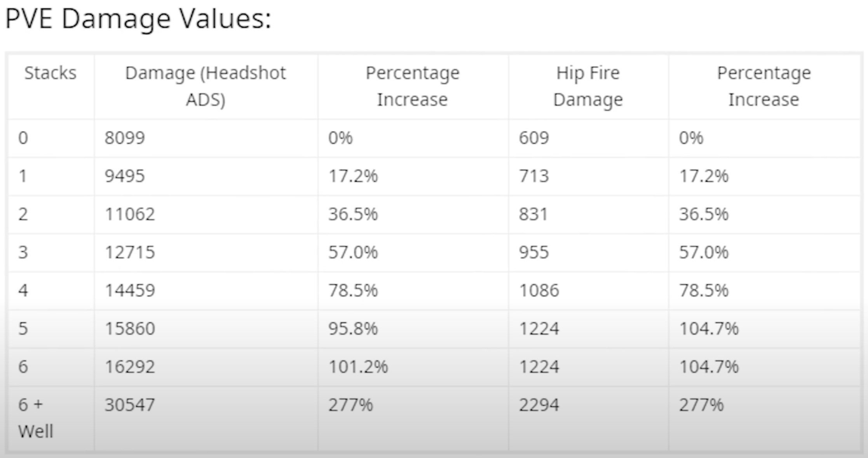Screen dimensions: 868x458
Task: Click the 95.8% percentage increase cell
Action: pyautogui.click(x=353, y=329)
